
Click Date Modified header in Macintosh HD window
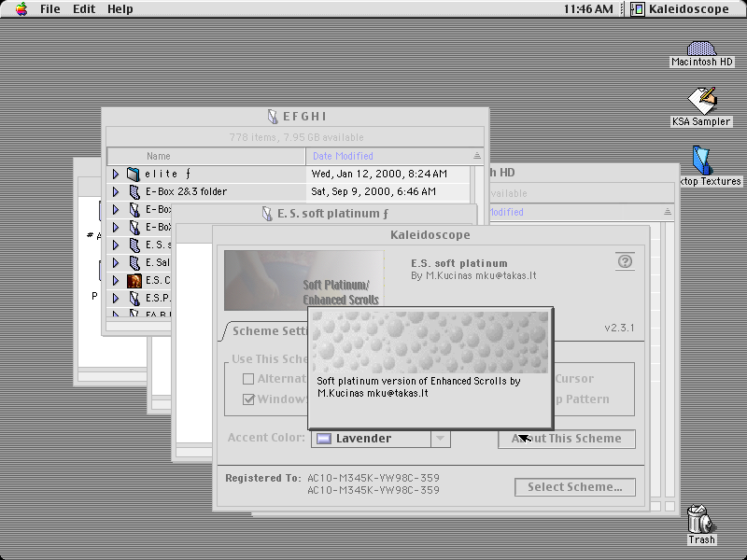(506, 212)
